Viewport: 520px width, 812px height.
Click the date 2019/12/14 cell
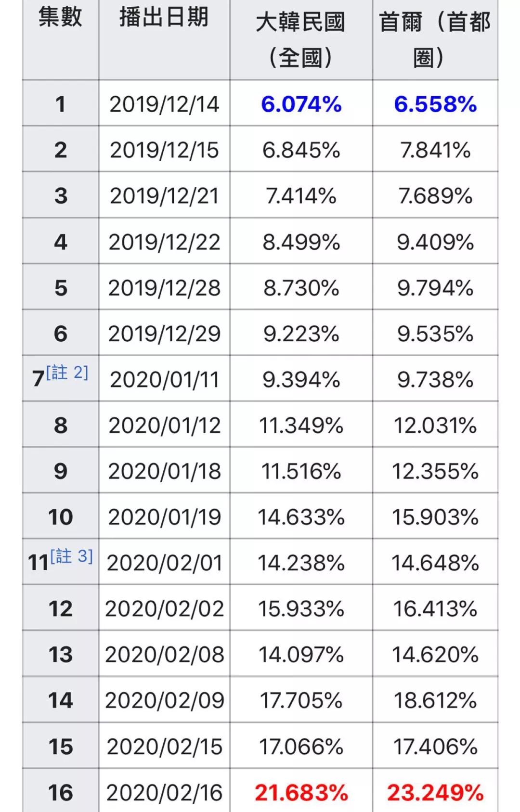click(164, 104)
